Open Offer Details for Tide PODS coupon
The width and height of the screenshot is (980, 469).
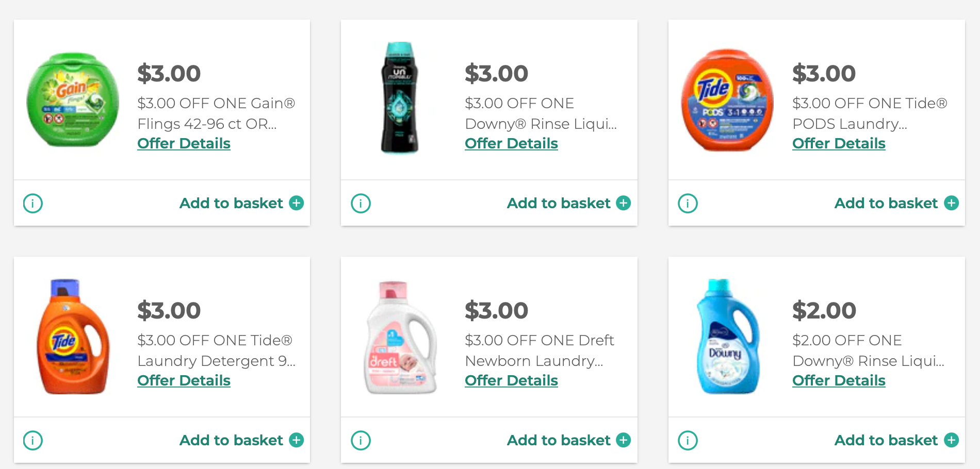click(838, 143)
